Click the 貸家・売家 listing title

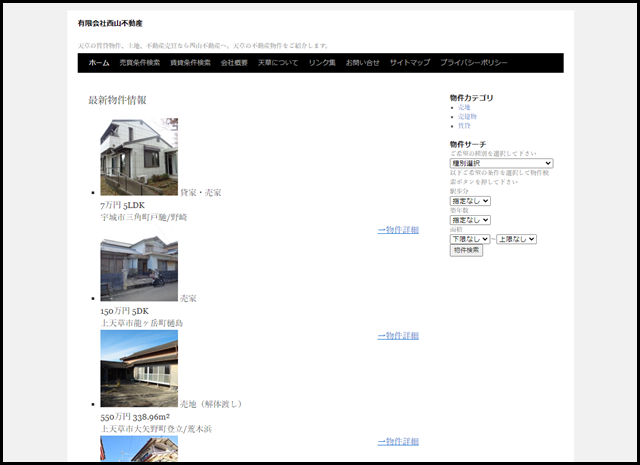[x=201, y=193]
